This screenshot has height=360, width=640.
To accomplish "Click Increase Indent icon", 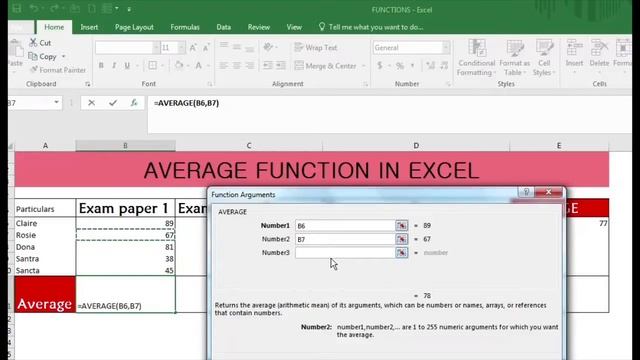I will click(x=281, y=65).
